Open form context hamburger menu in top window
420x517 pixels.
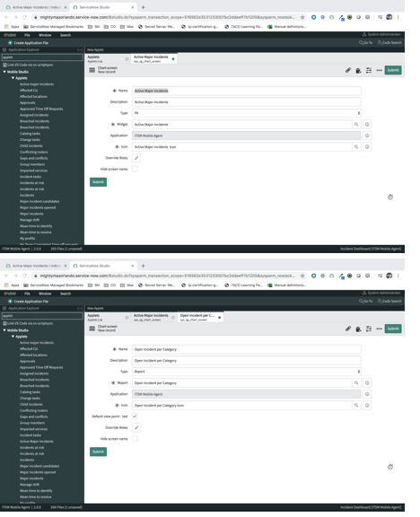(x=92, y=70)
